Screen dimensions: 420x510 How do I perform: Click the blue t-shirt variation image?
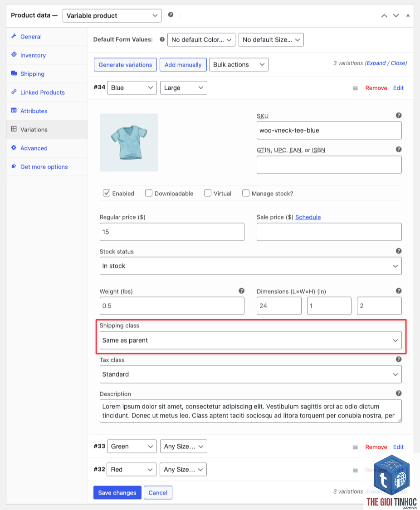[129, 142]
